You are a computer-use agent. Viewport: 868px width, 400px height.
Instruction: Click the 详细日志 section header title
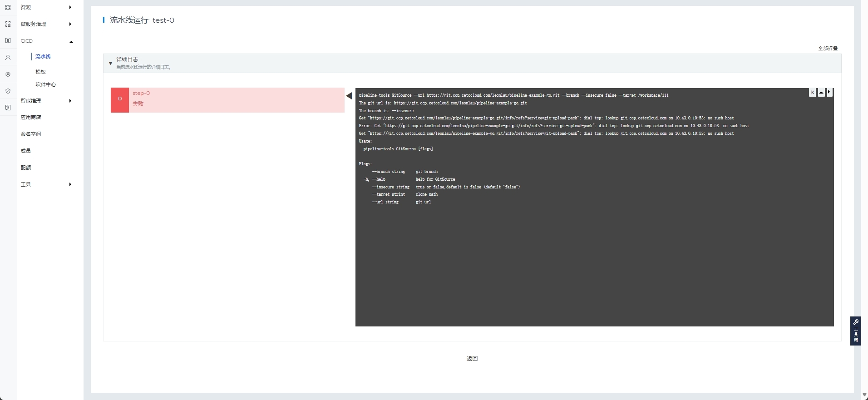[x=127, y=59]
